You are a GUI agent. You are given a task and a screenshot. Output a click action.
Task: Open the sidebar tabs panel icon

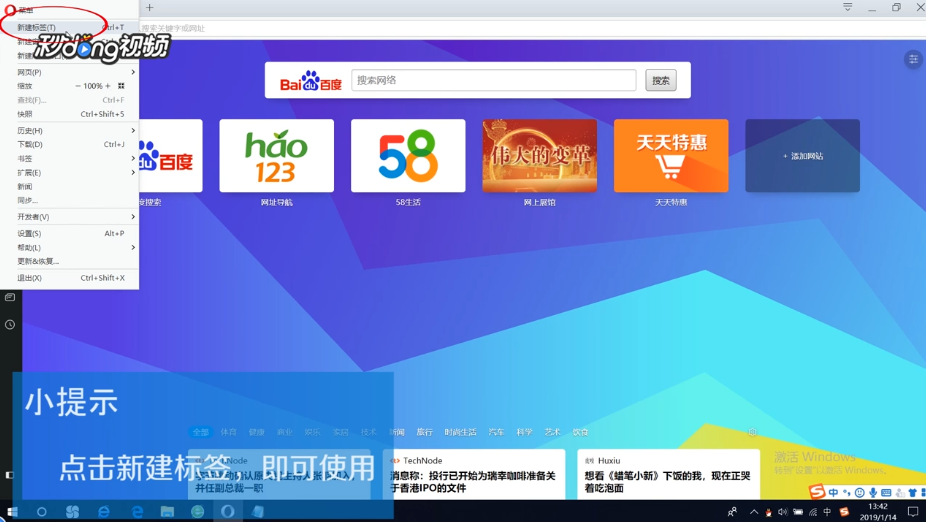(10, 297)
